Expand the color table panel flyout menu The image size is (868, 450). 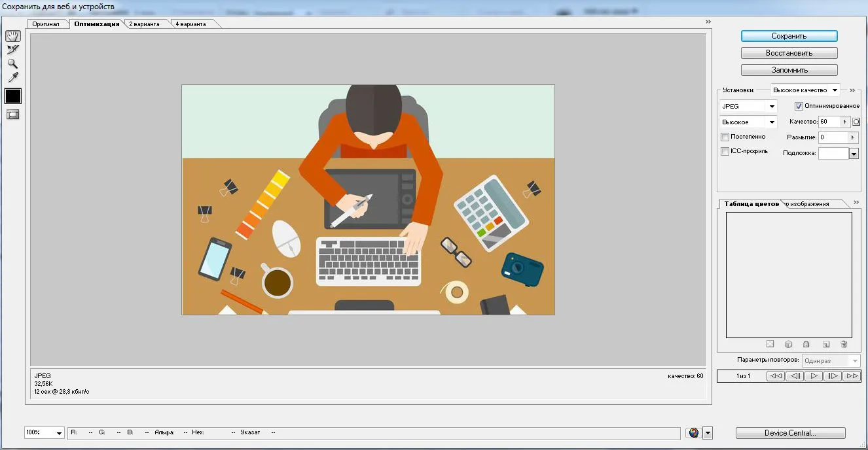point(856,202)
